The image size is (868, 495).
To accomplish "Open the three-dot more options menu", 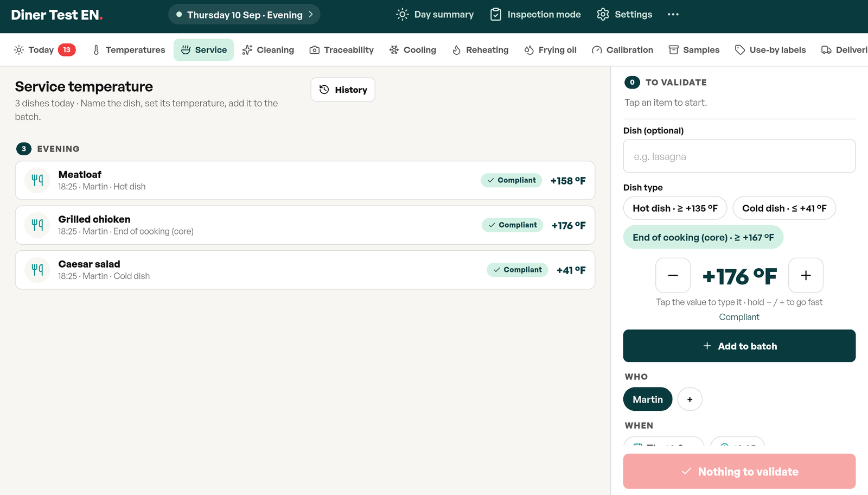I will (x=673, y=15).
